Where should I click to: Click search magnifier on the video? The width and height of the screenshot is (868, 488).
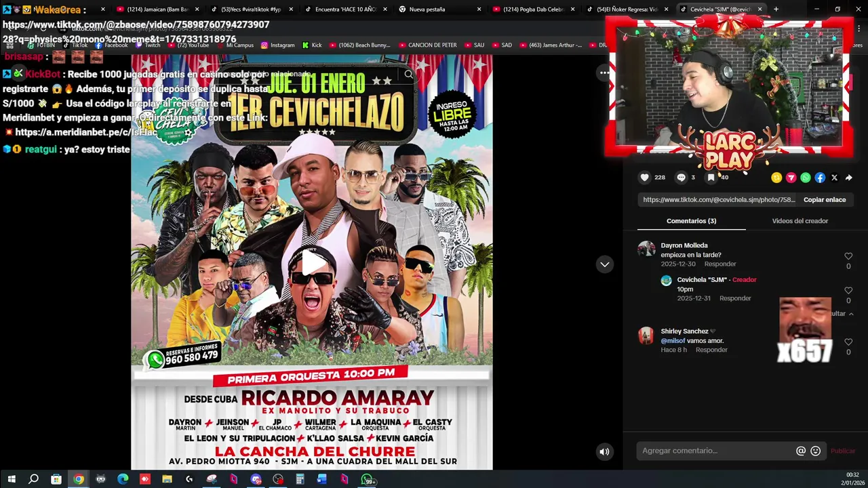[408, 75]
